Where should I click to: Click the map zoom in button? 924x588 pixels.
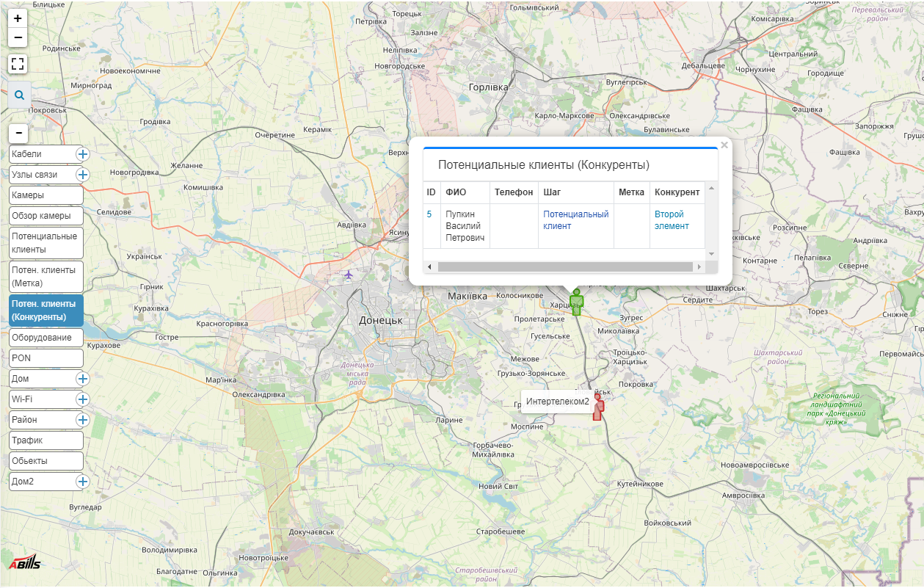click(x=18, y=18)
